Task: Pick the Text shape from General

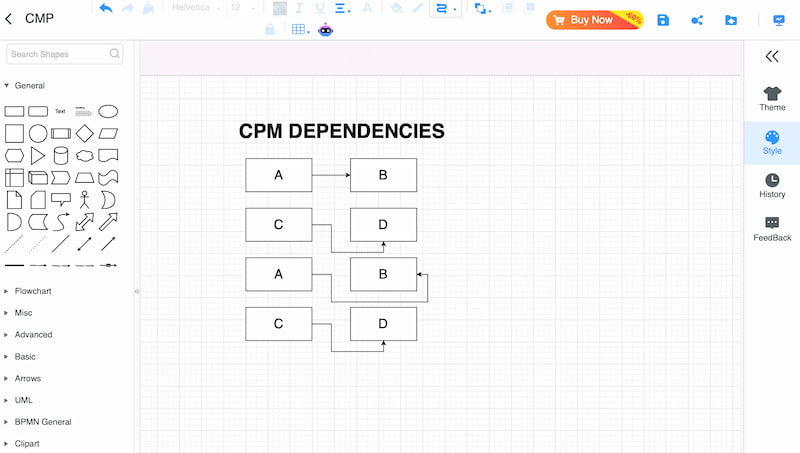Action: (60, 111)
